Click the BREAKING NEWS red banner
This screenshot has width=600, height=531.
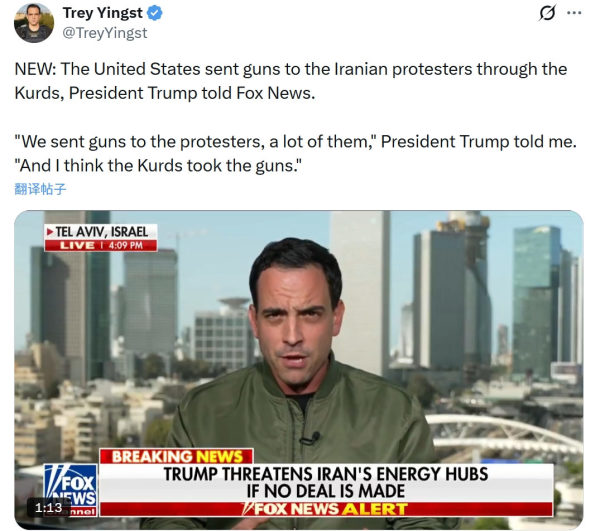pyautogui.click(x=176, y=456)
